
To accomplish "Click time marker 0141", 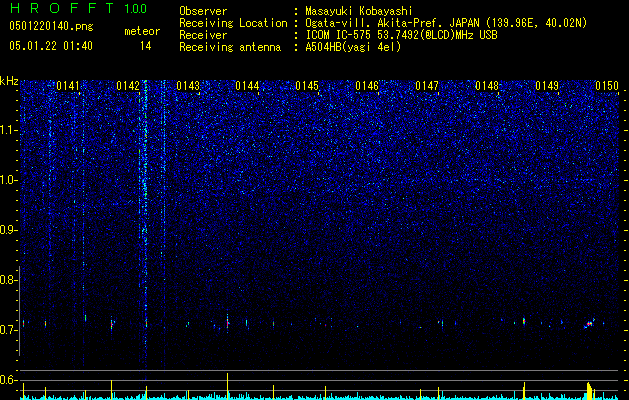I will [68, 86].
